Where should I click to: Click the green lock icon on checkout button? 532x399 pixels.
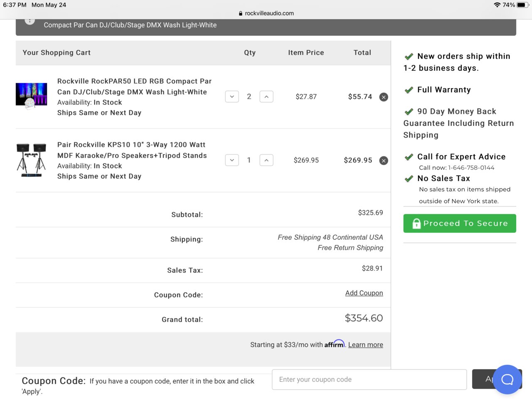tap(416, 224)
